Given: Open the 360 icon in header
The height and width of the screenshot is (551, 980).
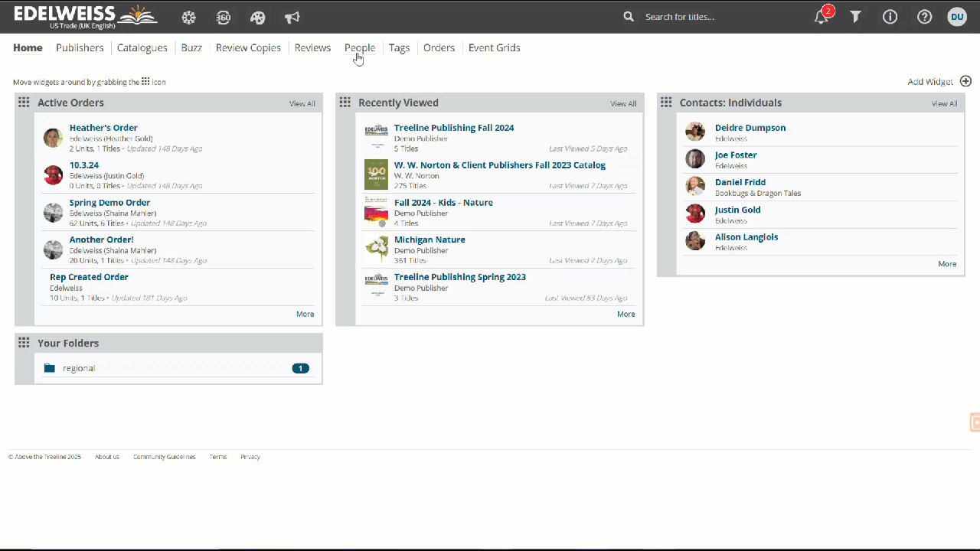Looking at the screenshot, I should click(x=223, y=17).
